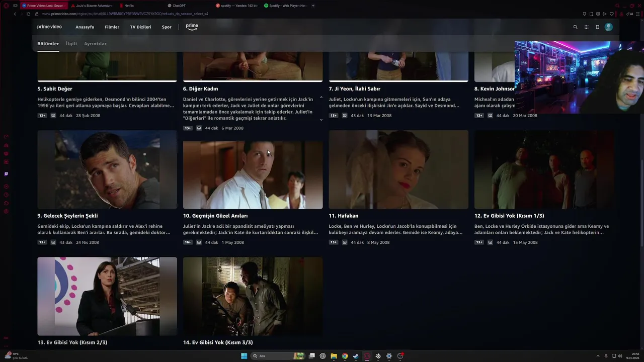Image resolution: width=644 pixels, height=362 pixels.
Task: Click the Amazon Prime smile logo
Action: [192, 27]
